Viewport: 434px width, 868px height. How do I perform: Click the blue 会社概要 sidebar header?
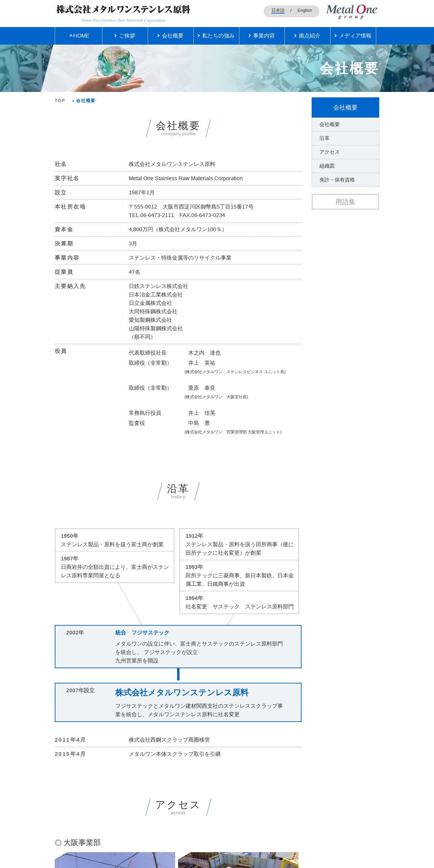coord(345,107)
